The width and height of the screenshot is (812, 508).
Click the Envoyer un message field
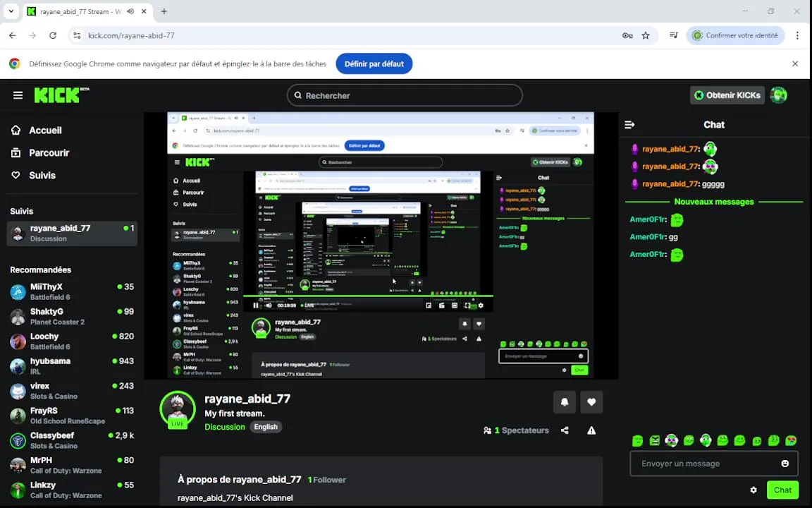coord(714,464)
